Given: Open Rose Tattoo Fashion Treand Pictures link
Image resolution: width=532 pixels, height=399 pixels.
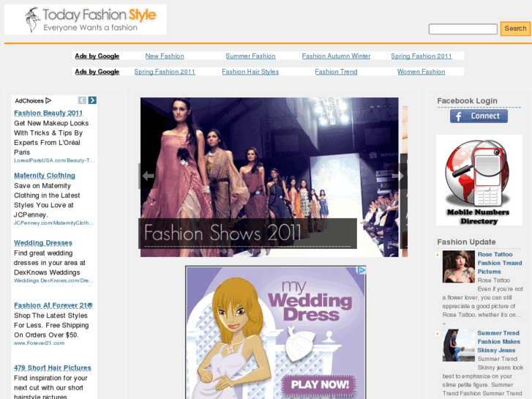Looking at the screenshot, I should coord(499,263).
